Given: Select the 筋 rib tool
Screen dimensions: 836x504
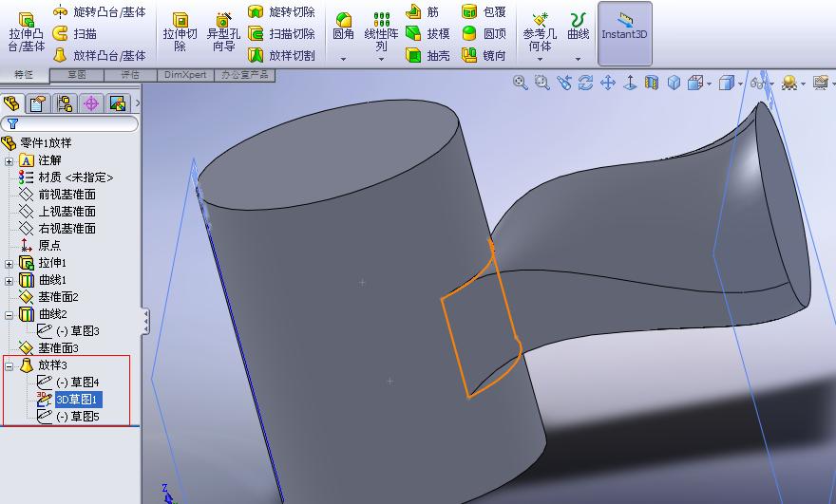Looking at the screenshot, I should tap(422, 11).
